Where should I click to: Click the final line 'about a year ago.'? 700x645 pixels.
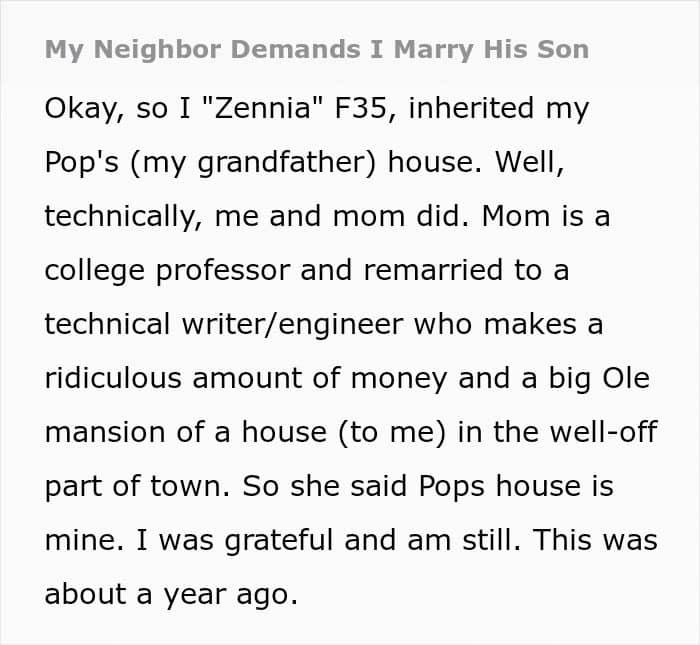pos(171,595)
